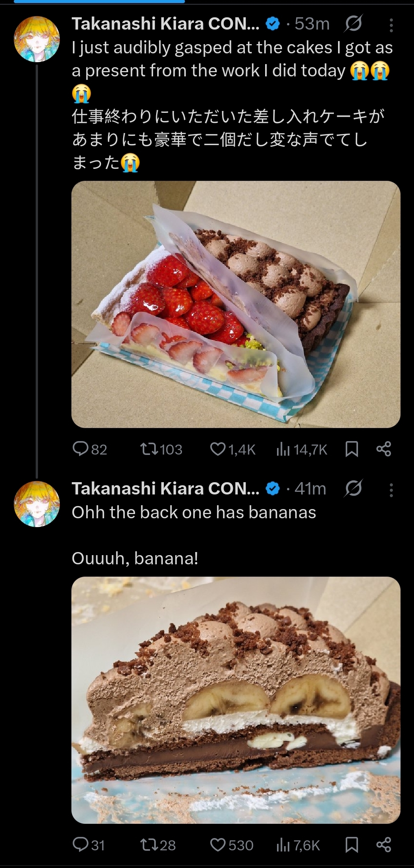Click the Grok icon on first tweet
This screenshot has width=414, height=868.
click(353, 25)
